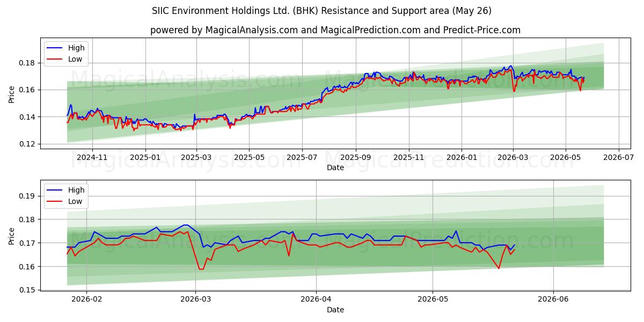
Task: Click the 0.18 price label on top chart
Action: 27,63
